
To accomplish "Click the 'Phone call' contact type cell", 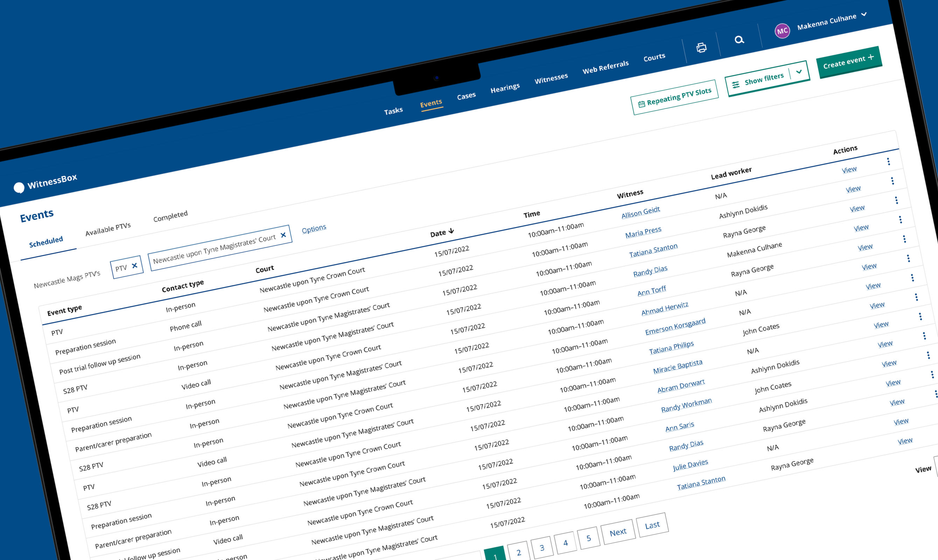I will pyautogui.click(x=185, y=326).
